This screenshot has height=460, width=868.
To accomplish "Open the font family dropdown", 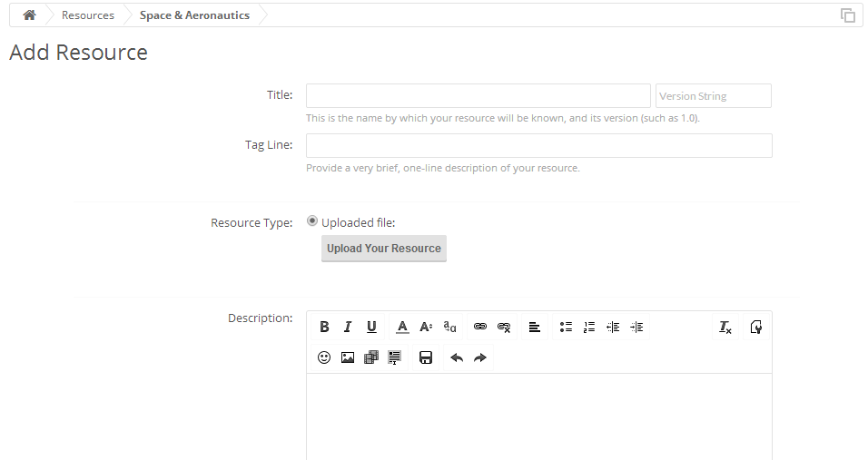I will click(449, 327).
